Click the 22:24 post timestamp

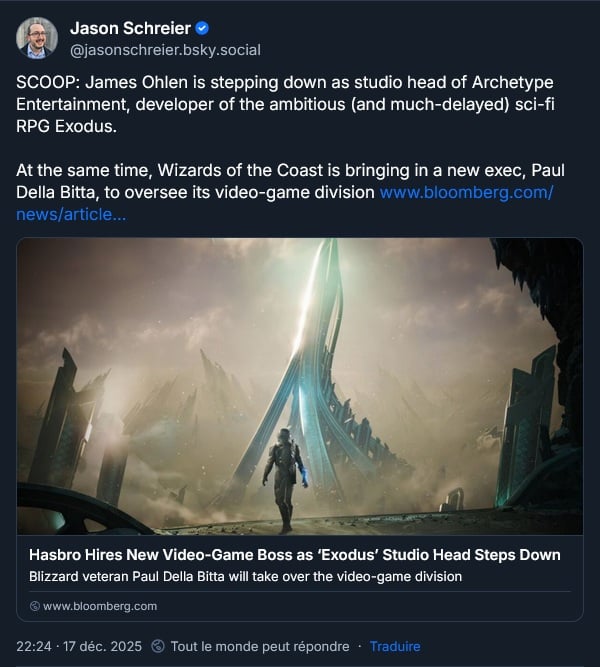point(34,646)
